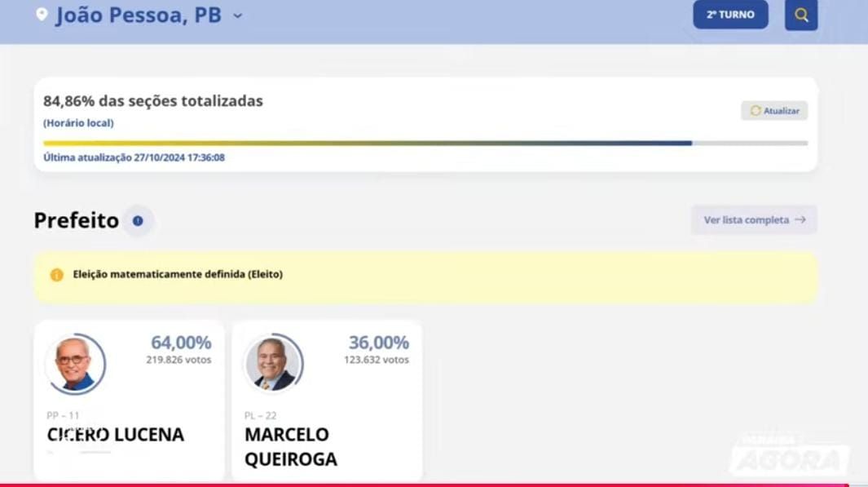
Task: Click the refresh icon inside Atualizar
Action: click(755, 111)
